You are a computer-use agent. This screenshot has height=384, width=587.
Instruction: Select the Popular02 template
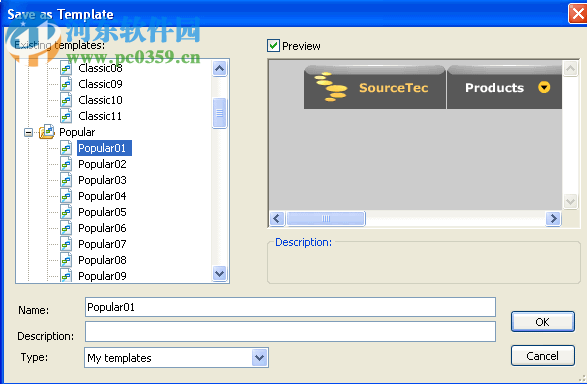pos(102,164)
